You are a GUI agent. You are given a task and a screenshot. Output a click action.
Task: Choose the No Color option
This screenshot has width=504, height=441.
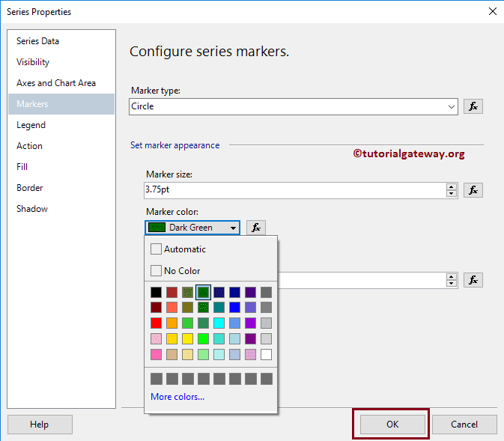(175, 270)
